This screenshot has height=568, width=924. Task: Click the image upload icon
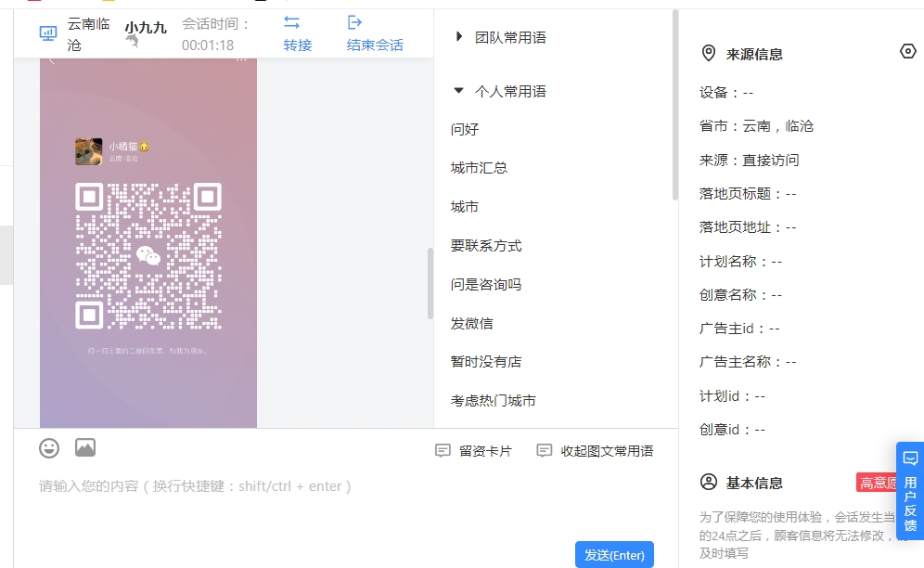pyautogui.click(x=85, y=447)
